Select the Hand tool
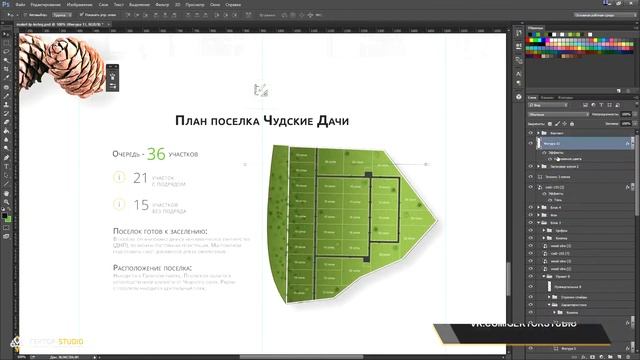 (x=6, y=193)
